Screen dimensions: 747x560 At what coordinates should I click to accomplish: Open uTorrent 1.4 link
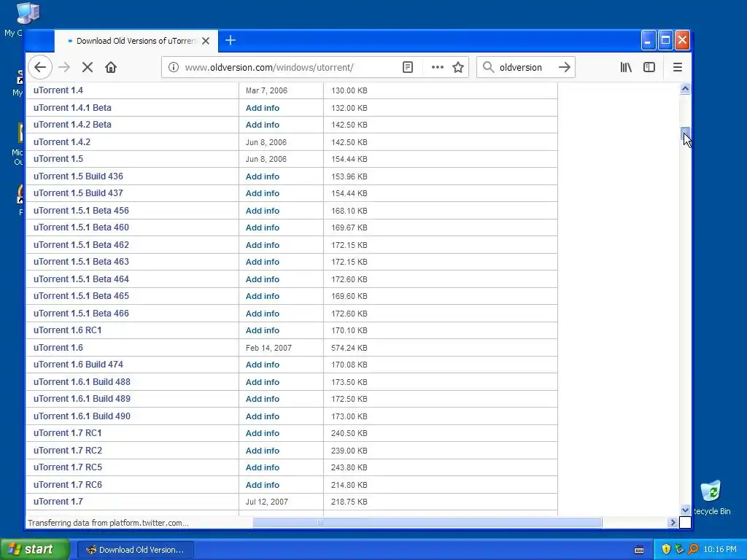pos(58,90)
